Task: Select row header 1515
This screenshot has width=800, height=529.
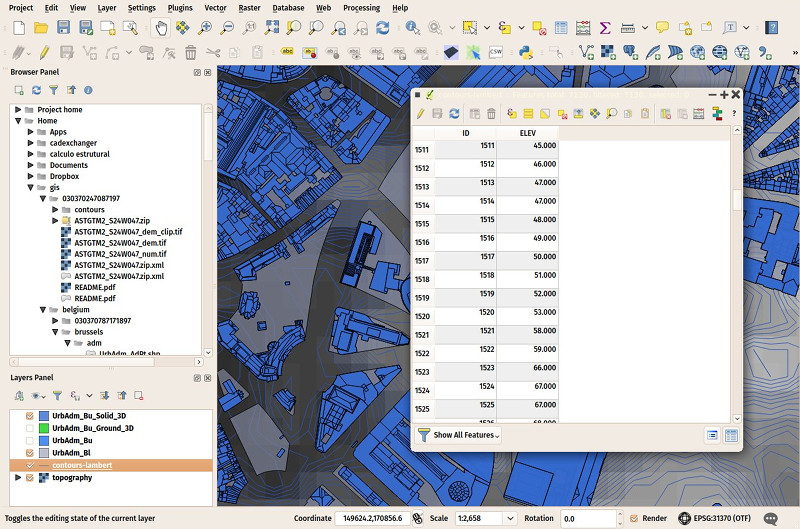Action: pyautogui.click(x=422, y=224)
